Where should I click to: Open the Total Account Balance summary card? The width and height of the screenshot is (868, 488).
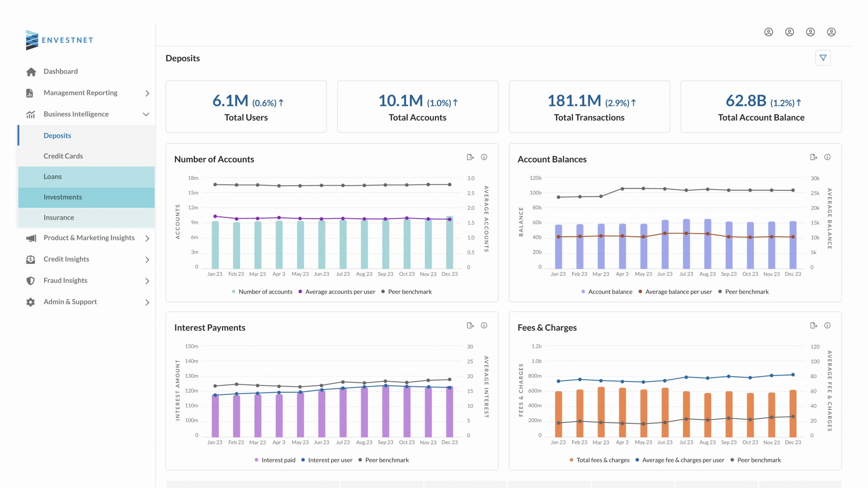click(x=761, y=107)
